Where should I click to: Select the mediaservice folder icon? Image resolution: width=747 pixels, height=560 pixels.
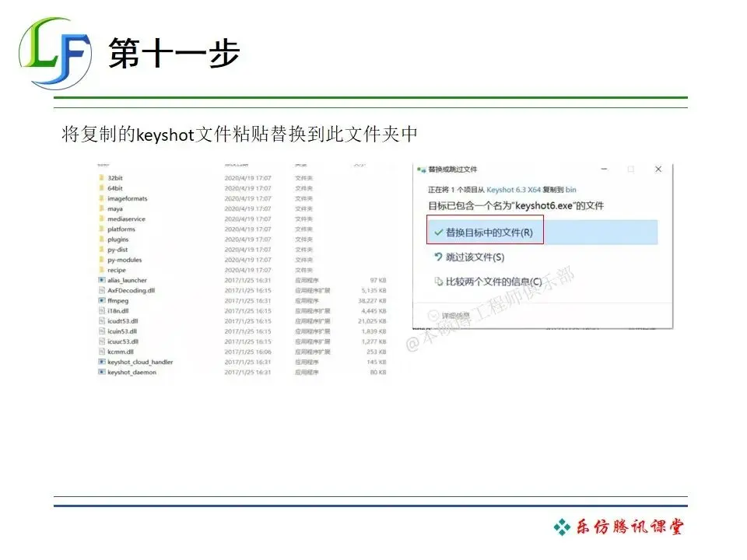click(x=101, y=219)
